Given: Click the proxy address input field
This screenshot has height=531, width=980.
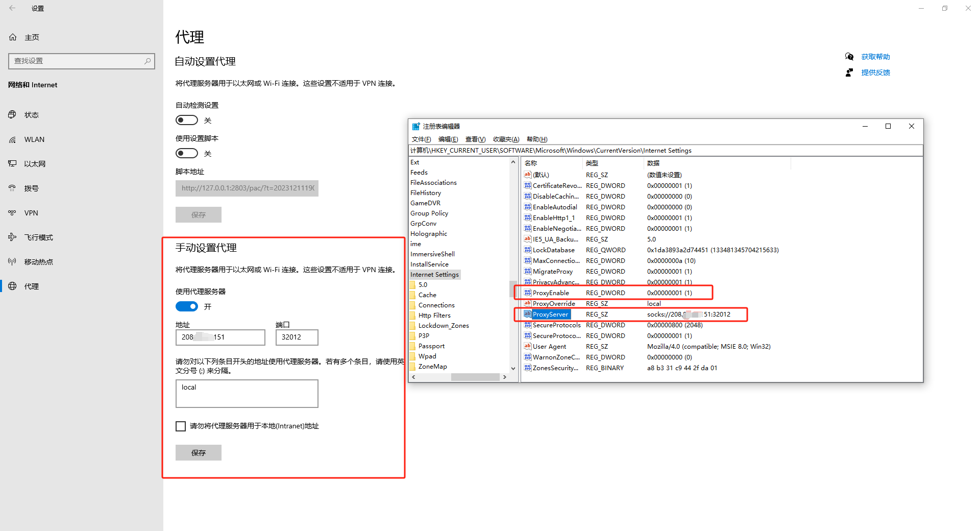Looking at the screenshot, I should (x=220, y=337).
